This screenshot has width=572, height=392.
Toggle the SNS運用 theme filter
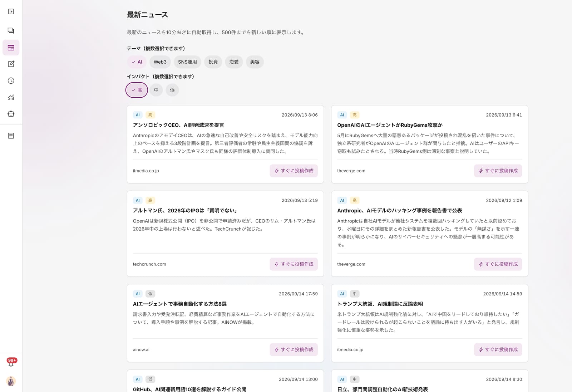pos(187,62)
